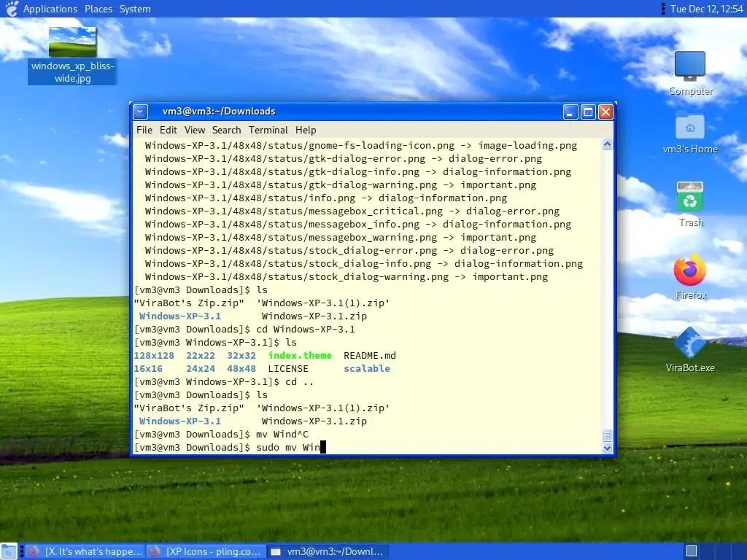747x560 pixels.
Task: Click the 'LICENSE' text in terminal
Action: pos(287,368)
